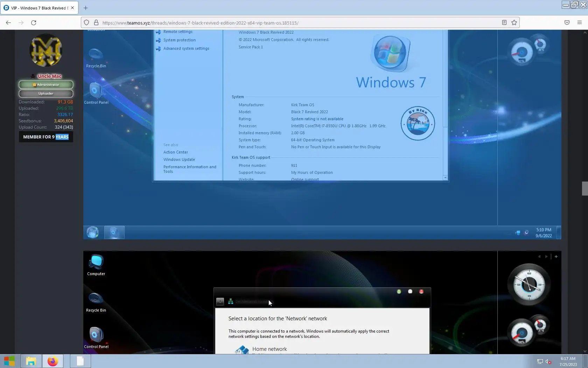Minimize the Firefox window
The image size is (588, 368).
click(566, 5)
